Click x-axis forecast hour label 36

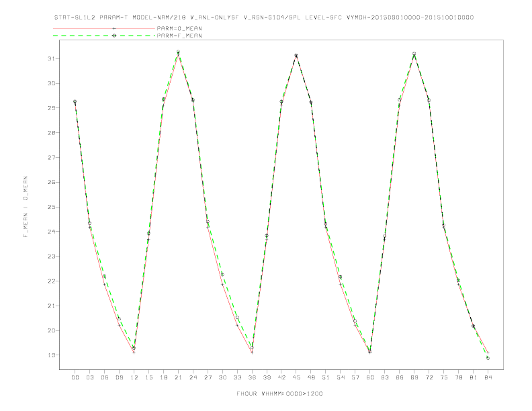pyautogui.click(x=252, y=377)
